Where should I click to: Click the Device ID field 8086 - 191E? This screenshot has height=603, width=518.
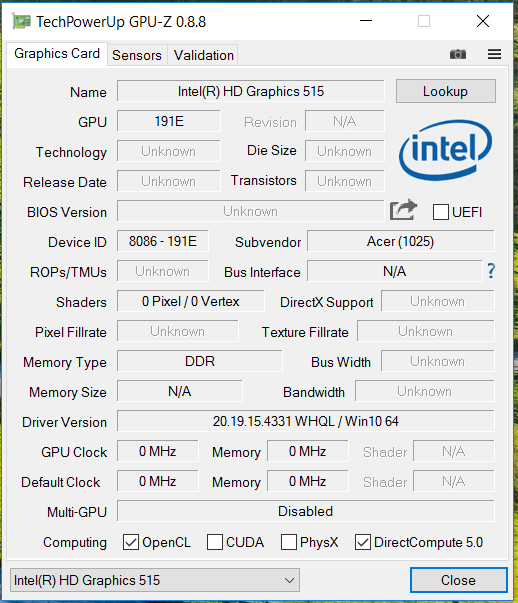tap(163, 242)
